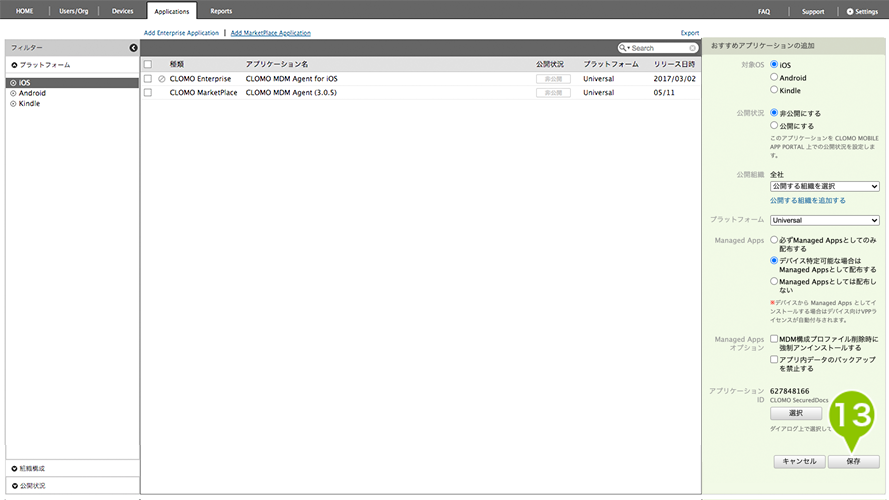889x500 pixels.
Task: Open the Support menu item
Action: click(813, 11)
